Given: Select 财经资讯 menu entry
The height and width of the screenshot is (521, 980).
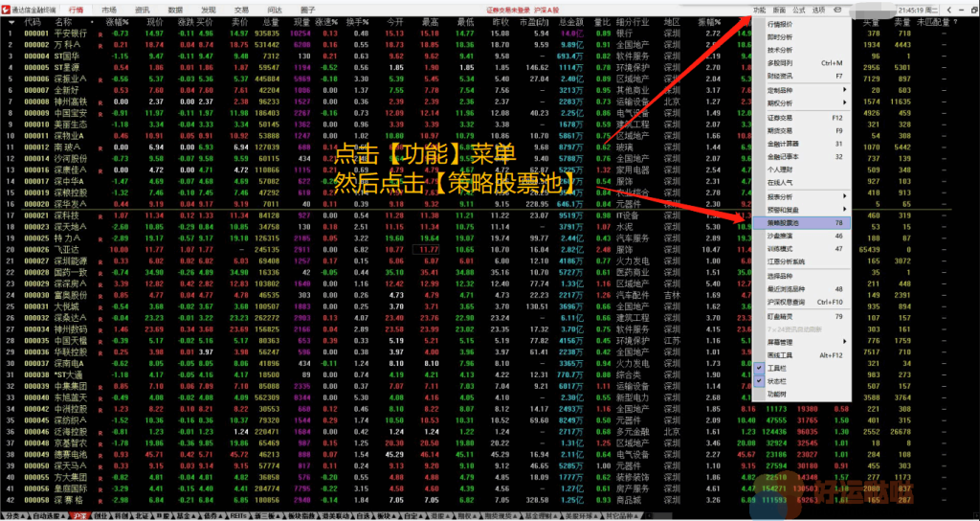Looking at the screenshot, I should point(803,76).
